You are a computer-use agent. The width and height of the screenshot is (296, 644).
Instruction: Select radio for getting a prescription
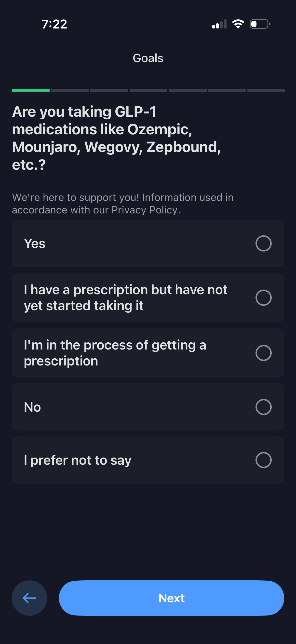[263, 353]
